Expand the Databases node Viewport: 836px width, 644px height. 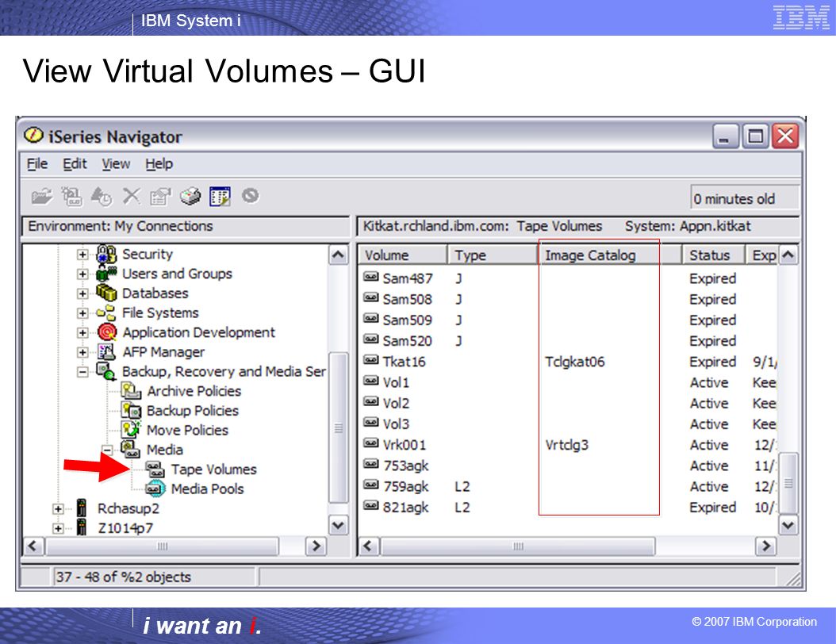click(82, 293)
